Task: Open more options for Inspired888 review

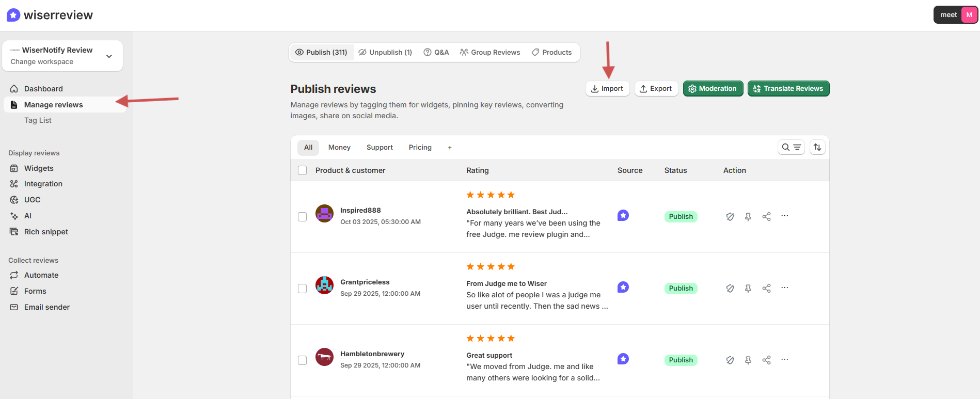Action: (784, 216)
